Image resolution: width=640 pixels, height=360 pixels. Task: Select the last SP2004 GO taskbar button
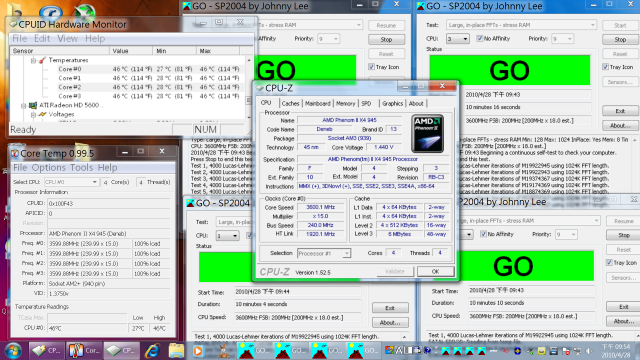pyautogui.click(x=363, y=351)
